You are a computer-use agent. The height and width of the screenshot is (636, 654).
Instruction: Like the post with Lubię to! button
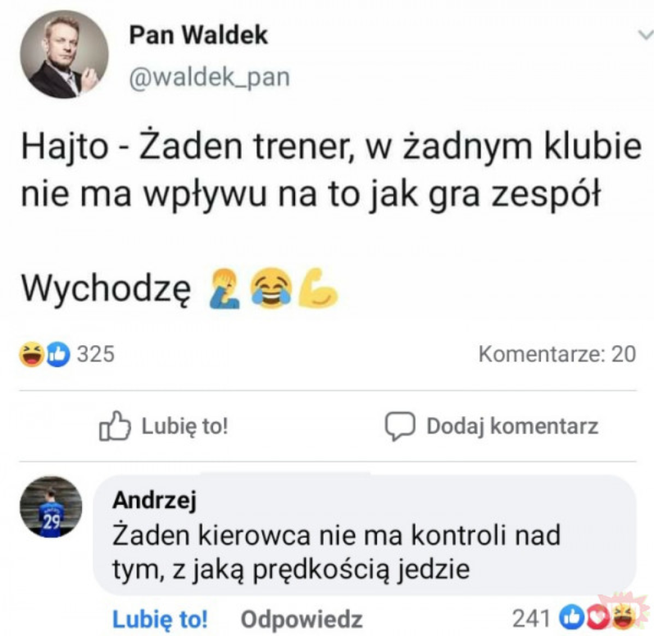tap(164, 426)
